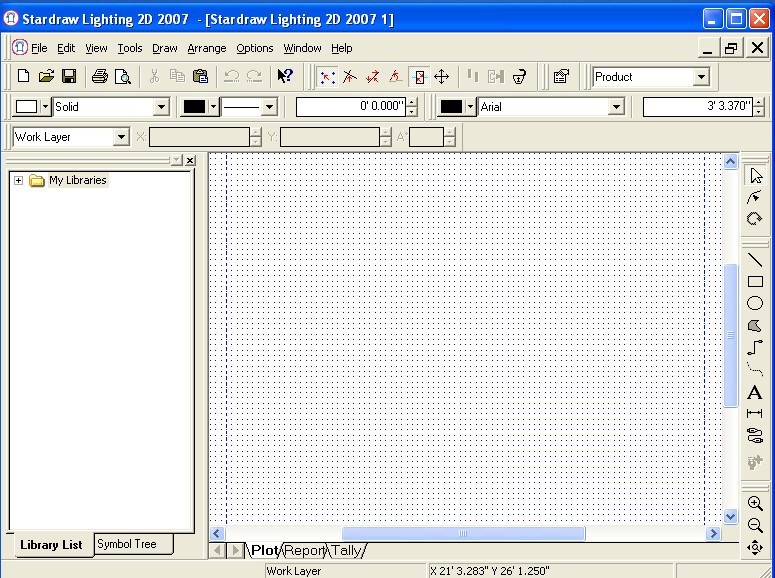
Task: Open the text color dropdown arrow
Action: pyautogui.click(x=470, y=107)
